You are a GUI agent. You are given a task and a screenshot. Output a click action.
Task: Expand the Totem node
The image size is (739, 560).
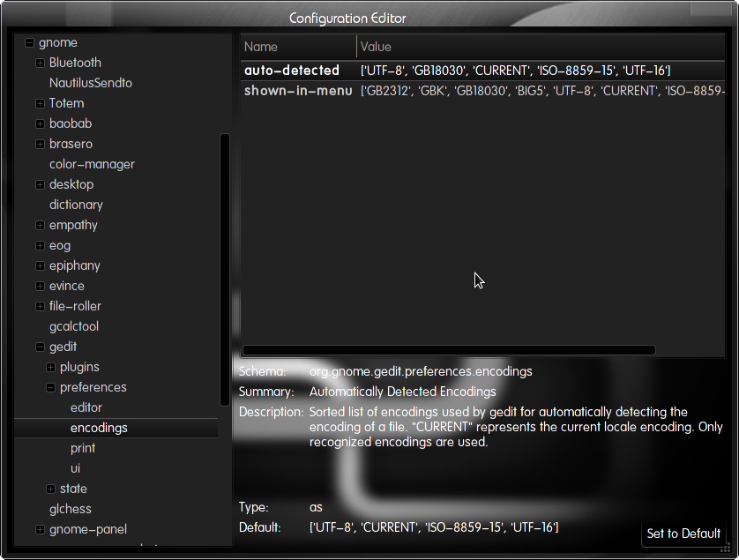pyautogui.click(x=40, y=103)
